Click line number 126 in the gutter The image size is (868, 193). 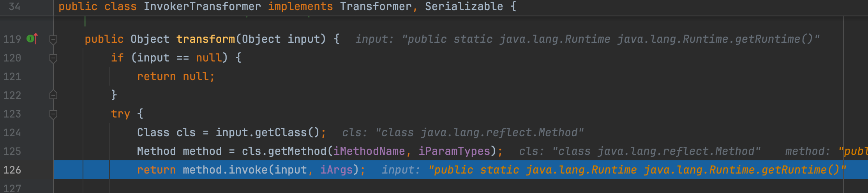[x=12, y=170]
